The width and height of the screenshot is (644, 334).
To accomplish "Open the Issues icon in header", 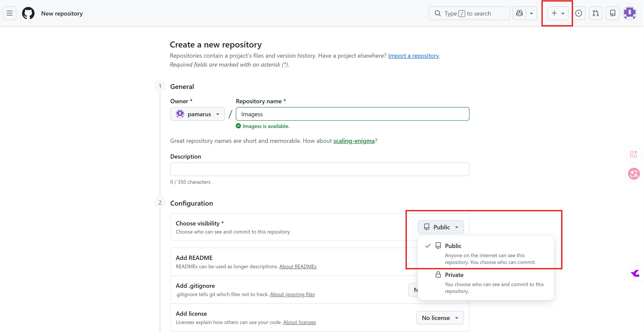I will pyautogui.click(x=578, y=13).
